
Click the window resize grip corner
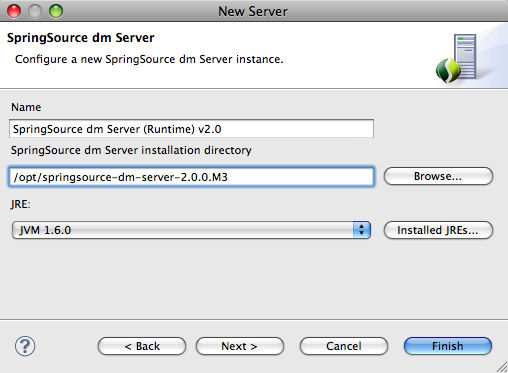[x=502, y=367]
